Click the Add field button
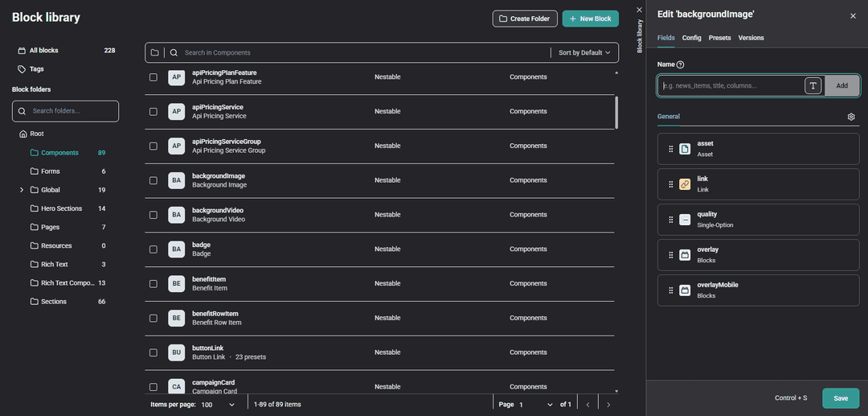Screen dimensions: 868x416 point(842,86)
